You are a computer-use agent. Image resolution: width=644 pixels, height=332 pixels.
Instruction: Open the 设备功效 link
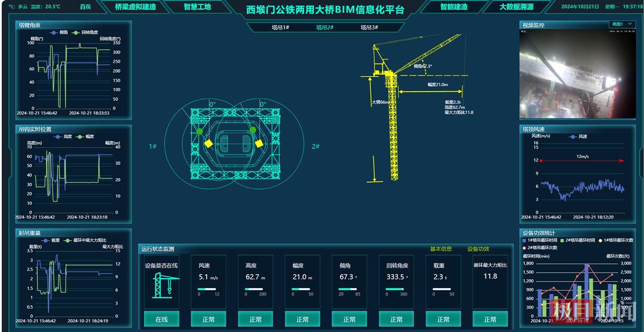coord(478,249)
